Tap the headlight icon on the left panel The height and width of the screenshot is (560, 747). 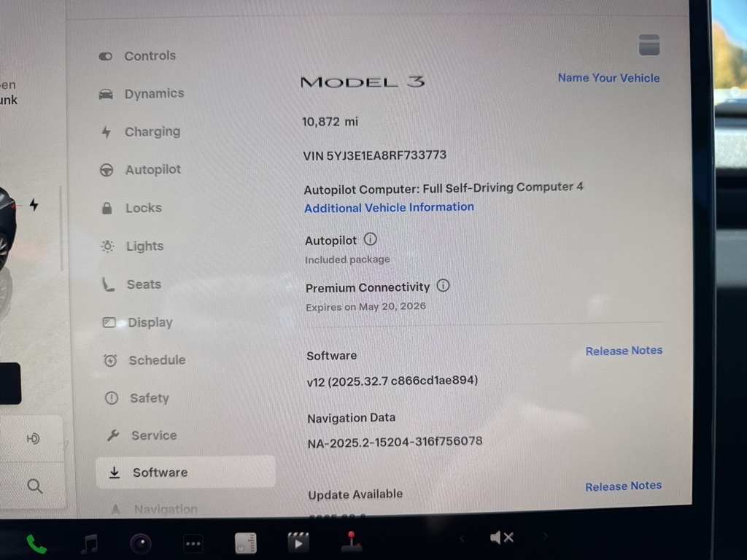tap(33, 438)
